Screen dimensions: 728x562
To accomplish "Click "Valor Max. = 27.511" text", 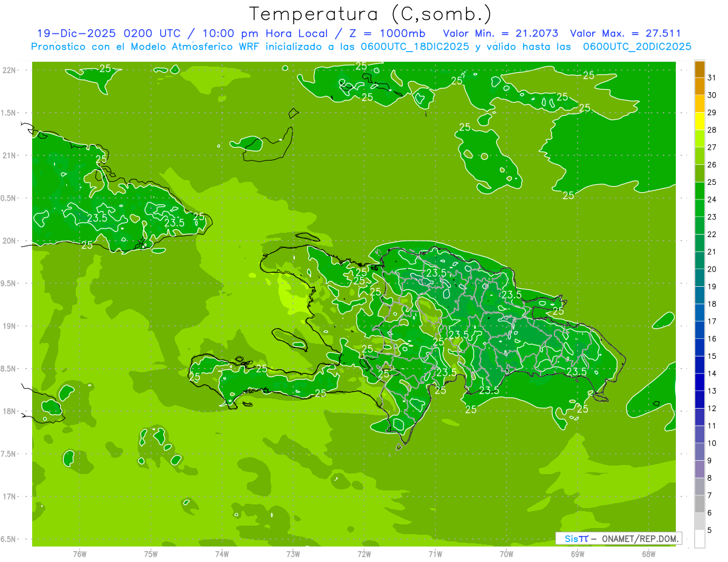I will pos(625,33).
